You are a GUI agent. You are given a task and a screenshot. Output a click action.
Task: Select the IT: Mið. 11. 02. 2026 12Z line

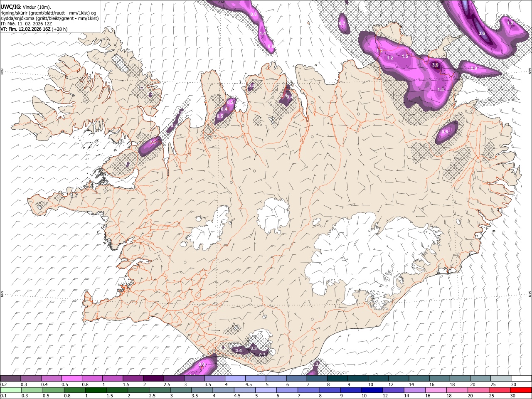26,24
